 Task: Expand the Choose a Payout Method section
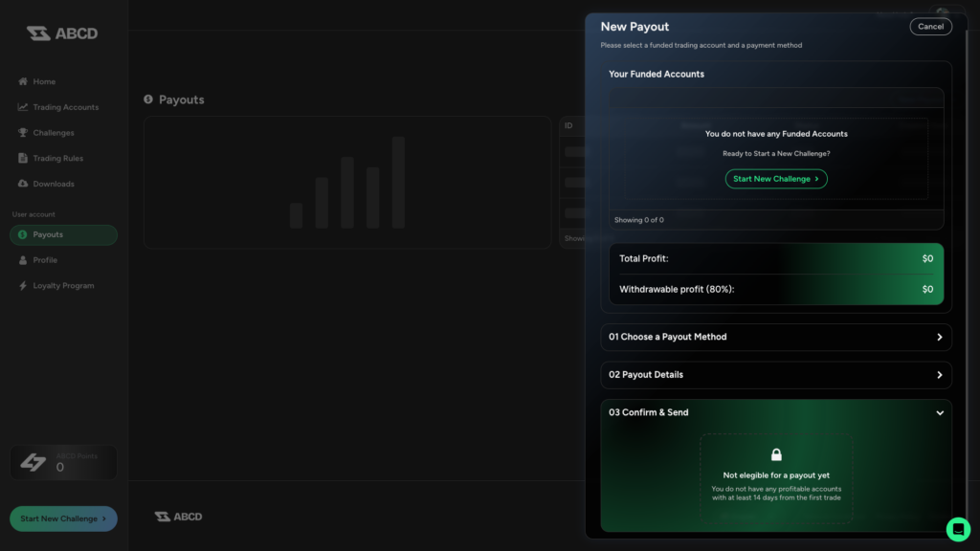(x=775, y=337)
